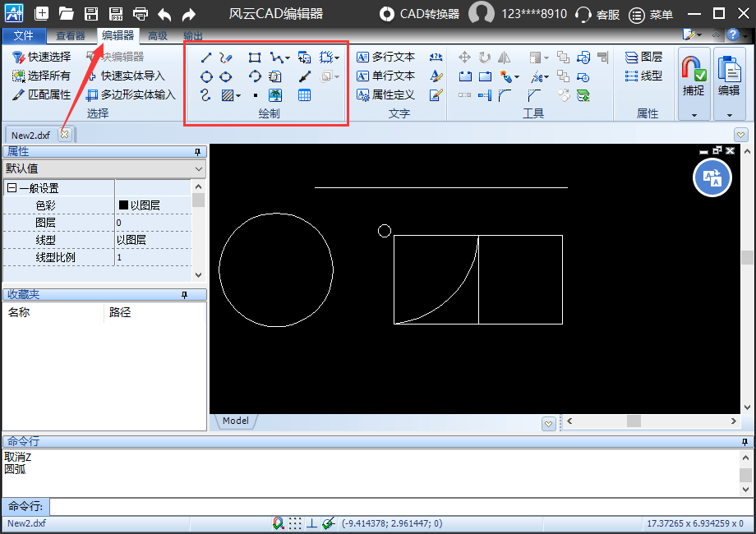Open the Hatch tool dropdown arrow
The height and width of the screenshot is (534, 756).
(238, 96)
